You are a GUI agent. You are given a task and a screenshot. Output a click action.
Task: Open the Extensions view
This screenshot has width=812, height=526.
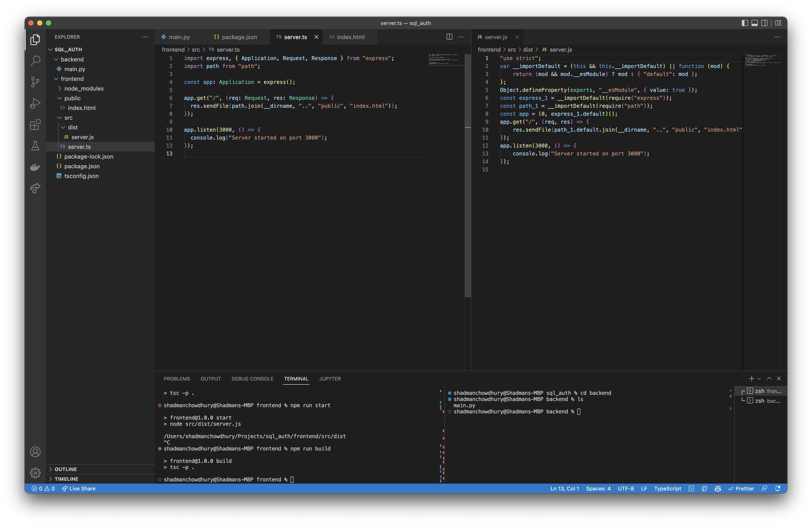[35, 125]
